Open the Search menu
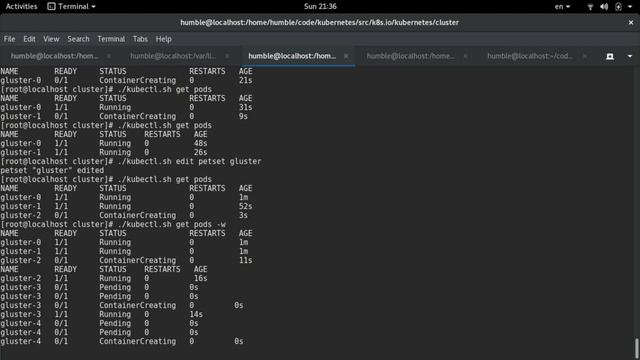The height and width of the screenshot is (360, 640). pos(78,39)
